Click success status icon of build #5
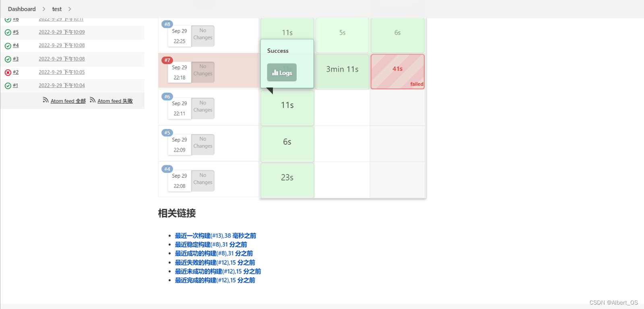The image size is (644, 309). (x=8, y=32)
